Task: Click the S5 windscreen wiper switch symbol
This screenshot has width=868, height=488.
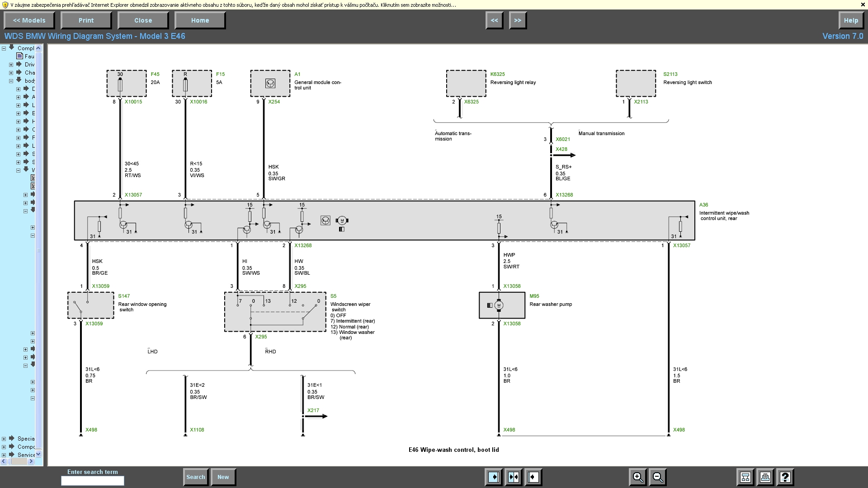Action: click(275, 312)
